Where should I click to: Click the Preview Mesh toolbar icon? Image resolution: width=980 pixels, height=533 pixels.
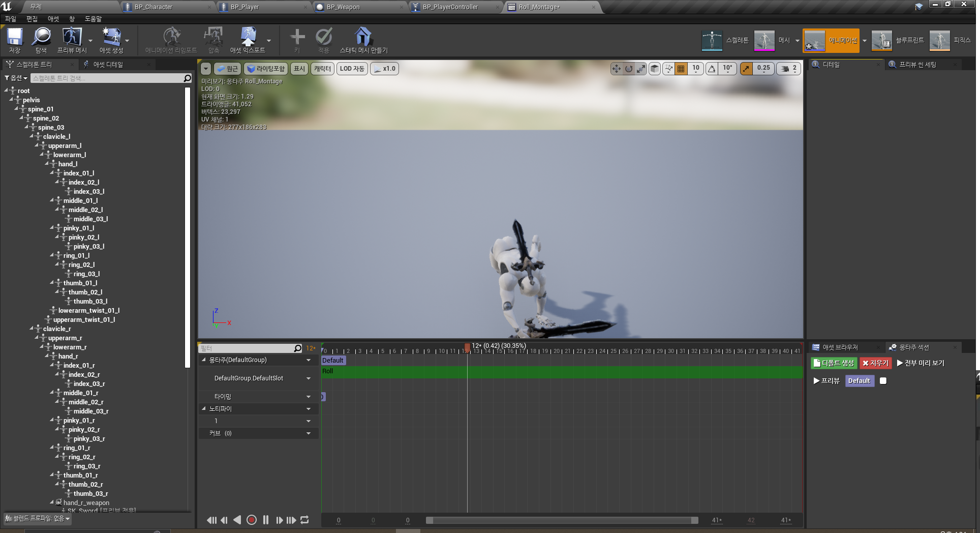(72, 40)
